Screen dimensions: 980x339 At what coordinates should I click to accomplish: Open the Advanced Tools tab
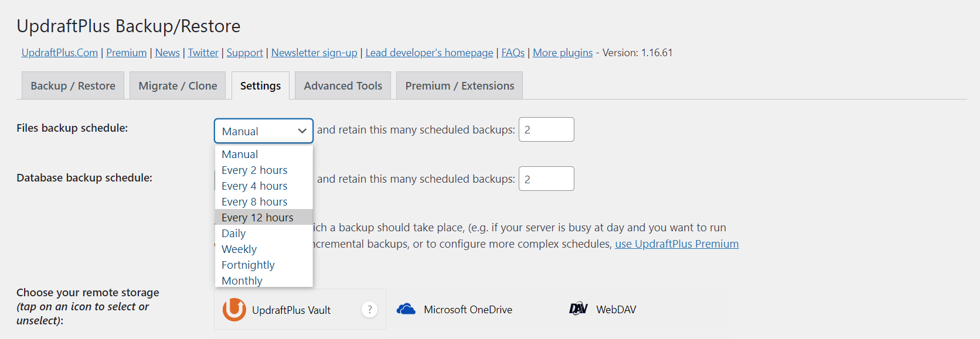pos(343,85)
